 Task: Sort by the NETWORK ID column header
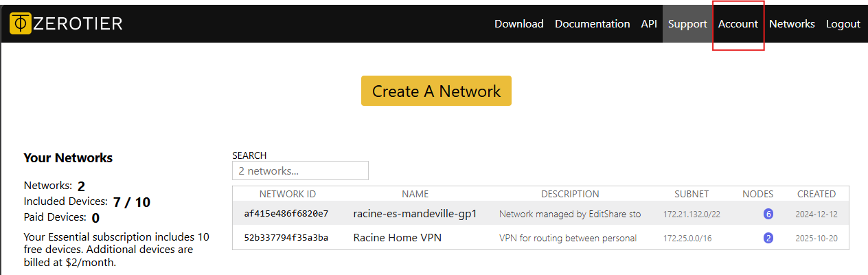(x=288, y=194)
